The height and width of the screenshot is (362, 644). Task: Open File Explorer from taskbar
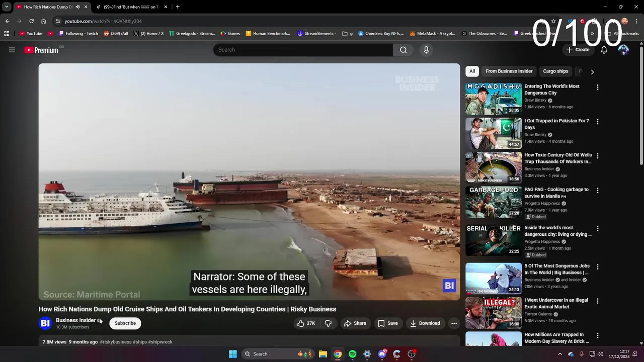(323, 354)
